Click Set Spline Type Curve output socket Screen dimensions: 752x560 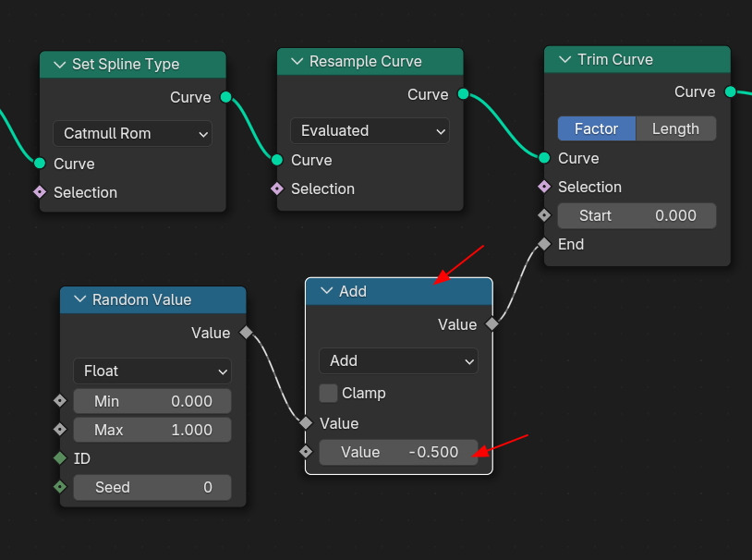coord(225,97)
